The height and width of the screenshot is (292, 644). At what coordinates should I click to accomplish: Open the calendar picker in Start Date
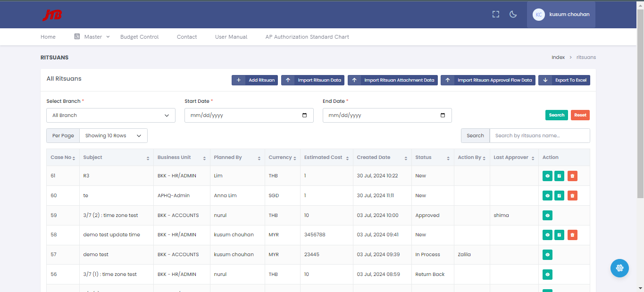tap(304, 115)
